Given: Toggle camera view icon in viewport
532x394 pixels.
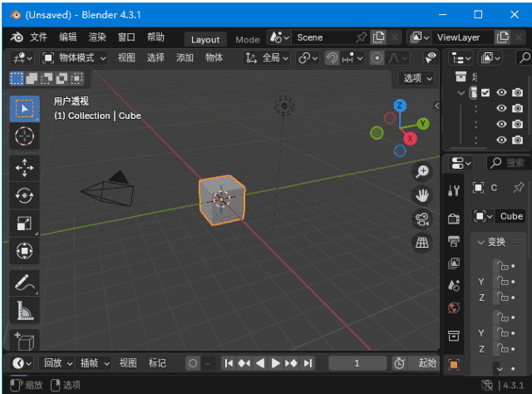Looking at the screenshot, I should (x=422, y=219).
